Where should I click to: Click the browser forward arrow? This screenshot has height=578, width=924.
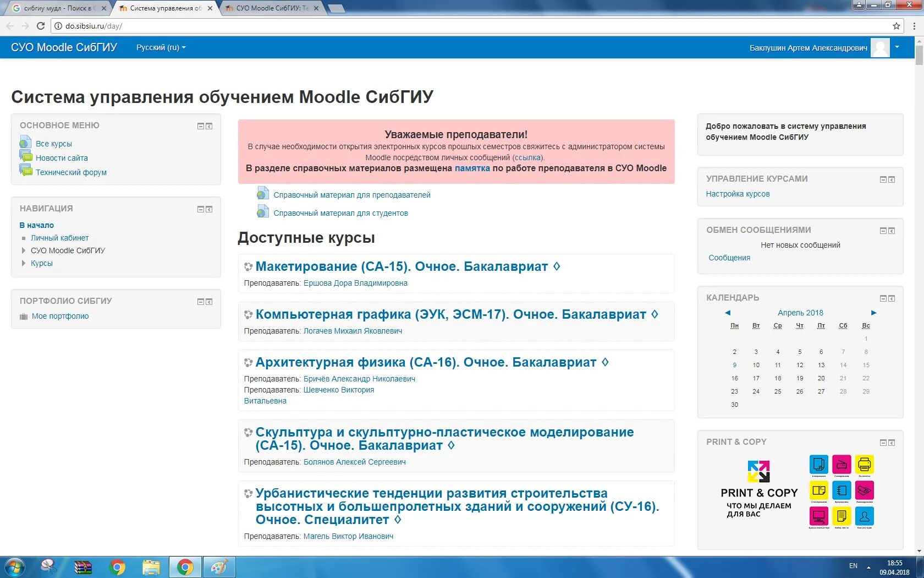pos(25,26)
